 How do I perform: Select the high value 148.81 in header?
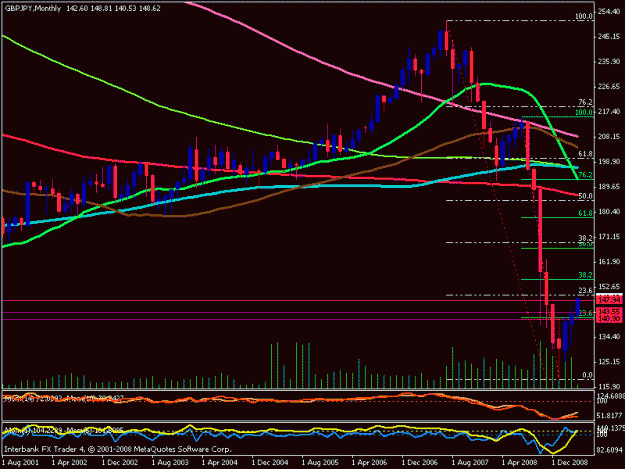(x=101, y=8)
